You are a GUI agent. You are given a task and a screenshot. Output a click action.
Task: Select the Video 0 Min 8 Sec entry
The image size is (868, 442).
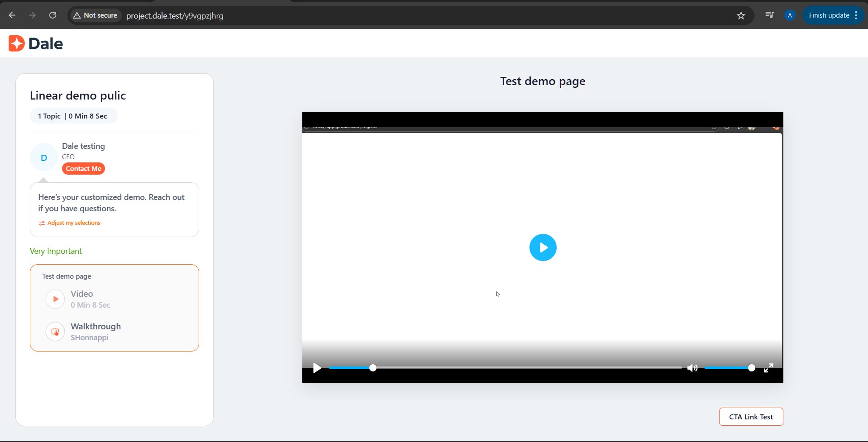pos(90,299)
